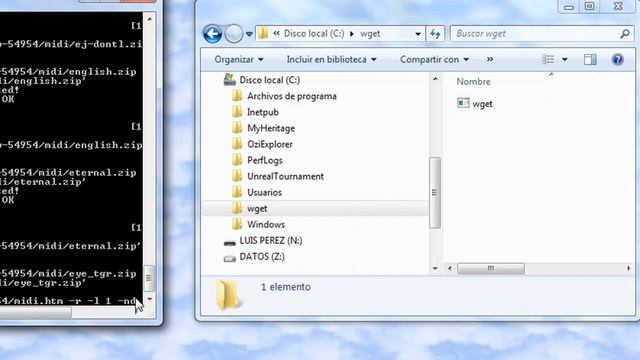Click the Explorer forward arrow button
640x360 pixels.
click(234, 34)
